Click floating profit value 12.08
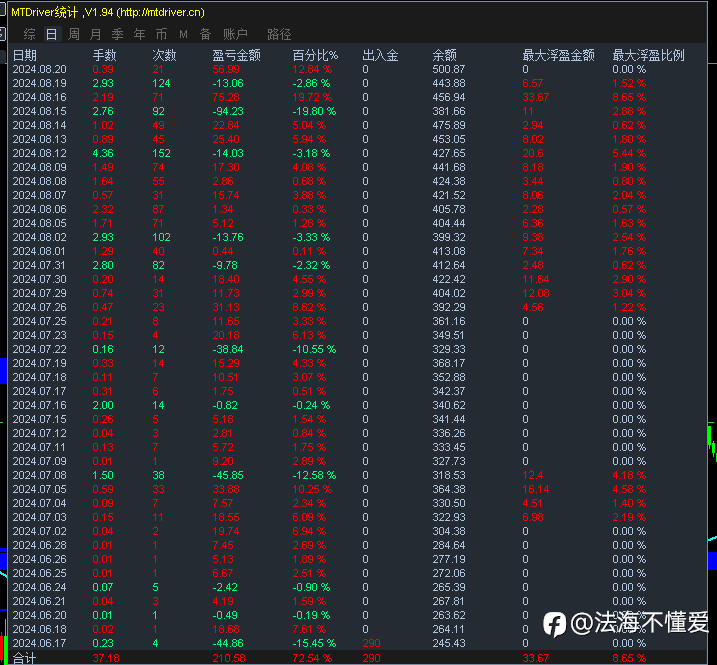Screen dimensions: 717x665 pos(535,293)
